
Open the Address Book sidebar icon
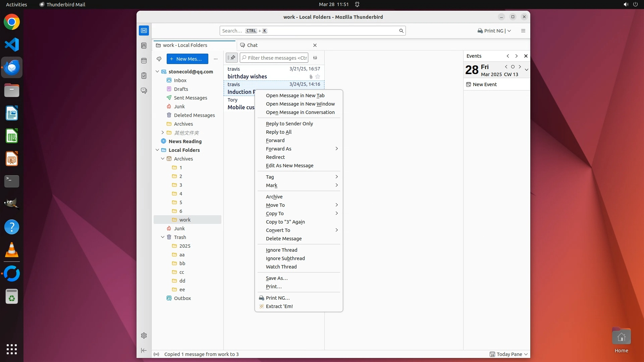pos(144,46)
